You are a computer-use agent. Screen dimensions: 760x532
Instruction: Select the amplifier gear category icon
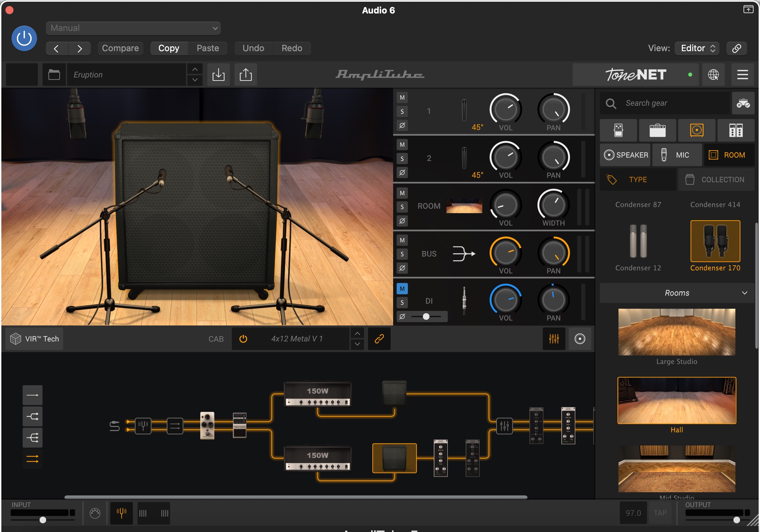658,130
